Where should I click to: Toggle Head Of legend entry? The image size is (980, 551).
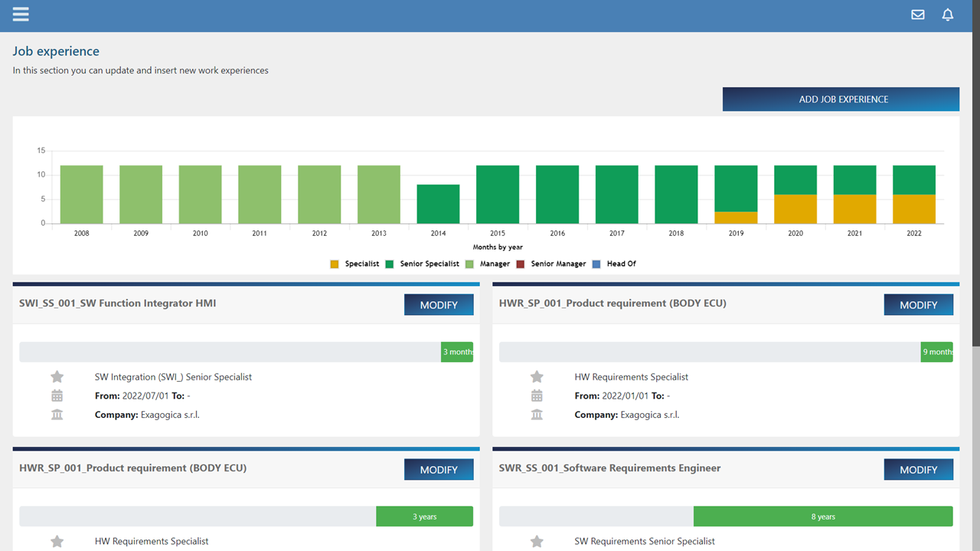tap(614, 264)
